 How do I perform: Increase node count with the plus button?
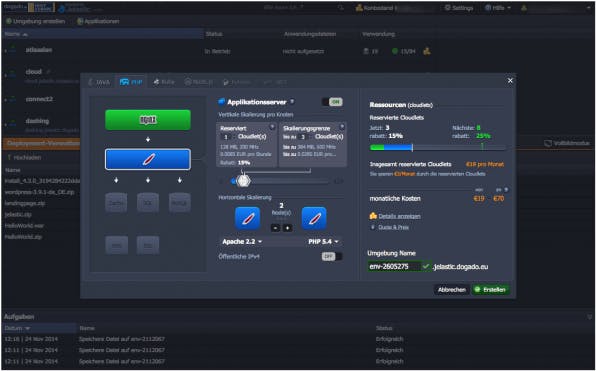coord(287,228)
